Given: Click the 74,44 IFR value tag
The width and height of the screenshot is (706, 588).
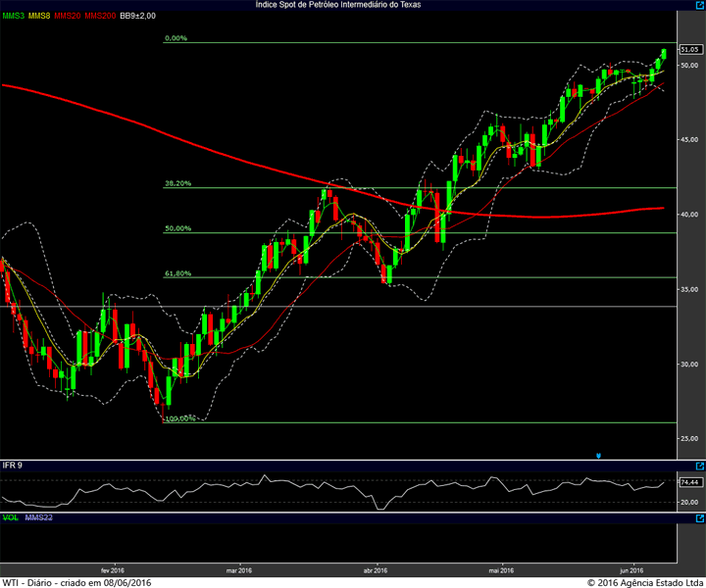Looking at the screenshot, I should pyautogui.click(x=689, y=482).
